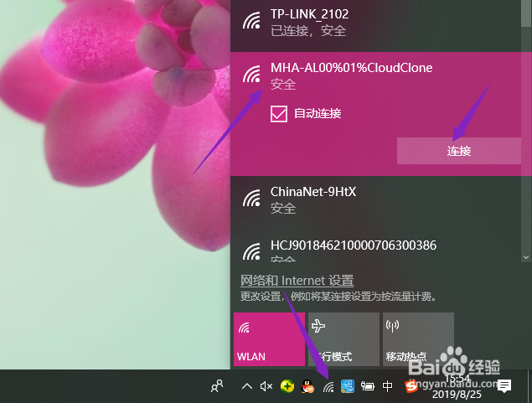Expand hidden tray icons with the chevron
This screenshot has height=403, width=532.
click(247, 386)
